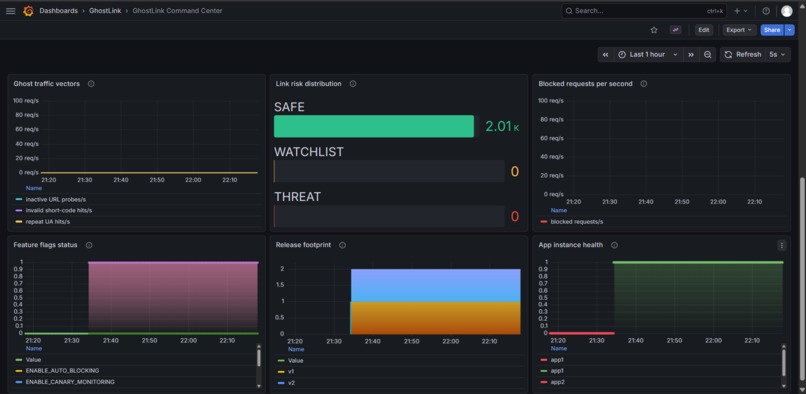Click the Ghost traffic vectors panel title
The height and width of the screenshot is (394, 806).
[47, 84]
